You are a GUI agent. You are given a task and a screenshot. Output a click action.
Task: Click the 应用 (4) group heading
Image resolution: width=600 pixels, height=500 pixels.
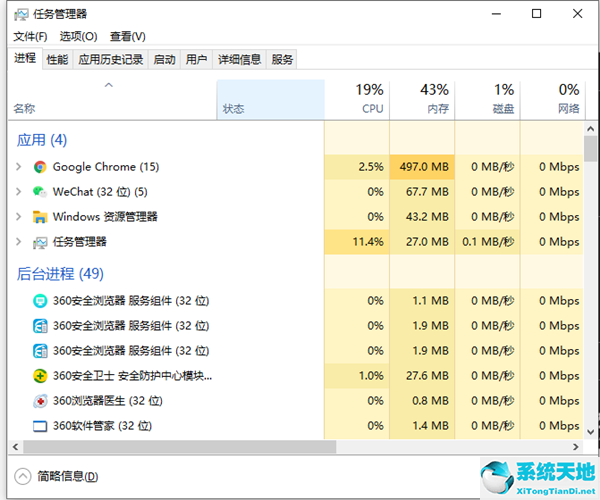coord(42,140)
